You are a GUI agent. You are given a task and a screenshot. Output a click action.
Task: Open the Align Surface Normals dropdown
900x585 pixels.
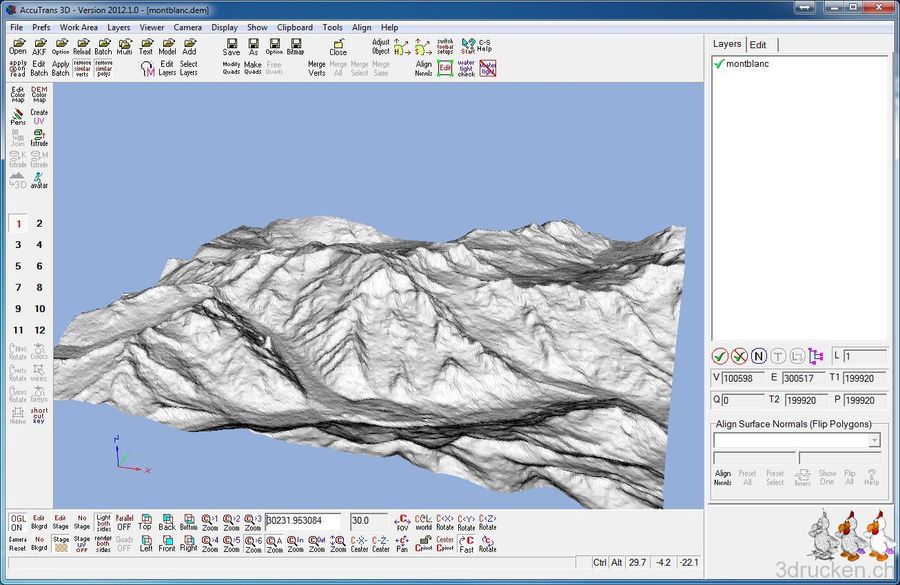click(877, 440)
